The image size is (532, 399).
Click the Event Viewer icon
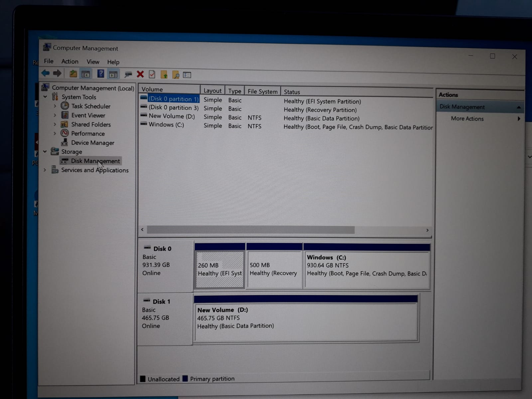coord(65,115)
